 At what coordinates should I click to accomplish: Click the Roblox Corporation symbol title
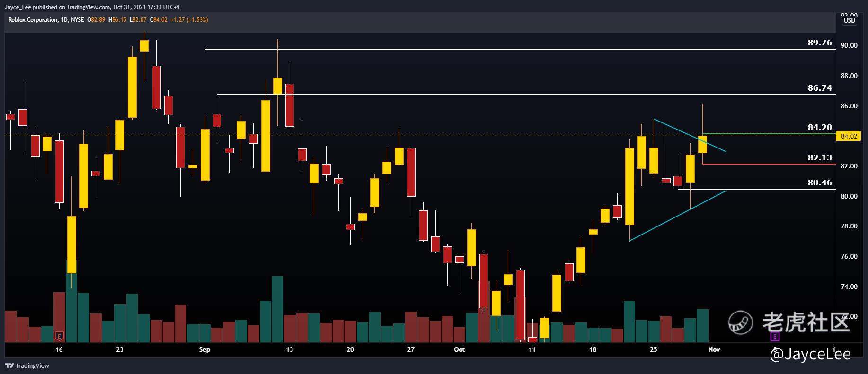tap(33, 20)
